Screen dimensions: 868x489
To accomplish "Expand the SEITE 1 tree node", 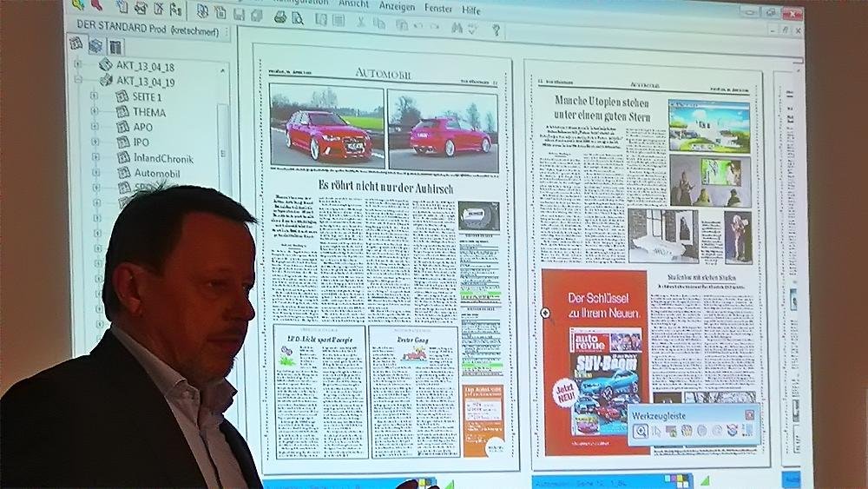I will click(94, 96).
